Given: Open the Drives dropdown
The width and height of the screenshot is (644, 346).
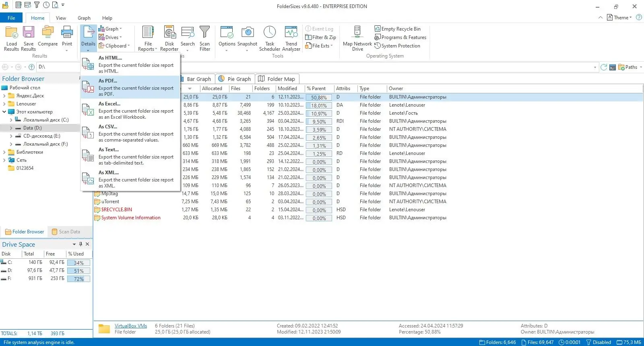Looking at the screenshot, I should pyautogui.click(x=110, y=37).
